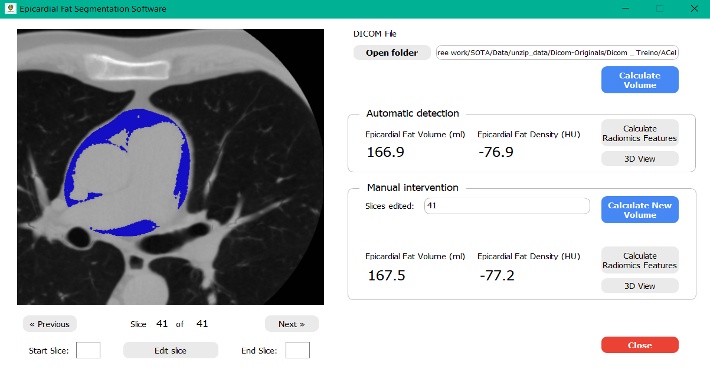Screen dimensions: 710x389
Task: Click the Slices edited text field
Action: tap(507, 206)
